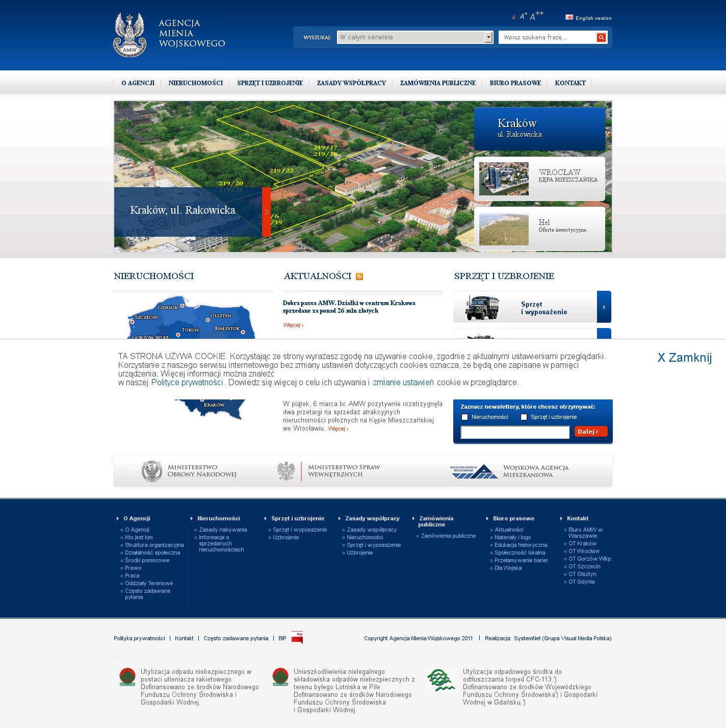Open the Polityka prywatności bottom link
726x728 pixels.
pyautogui.click(x=139, y=638)
